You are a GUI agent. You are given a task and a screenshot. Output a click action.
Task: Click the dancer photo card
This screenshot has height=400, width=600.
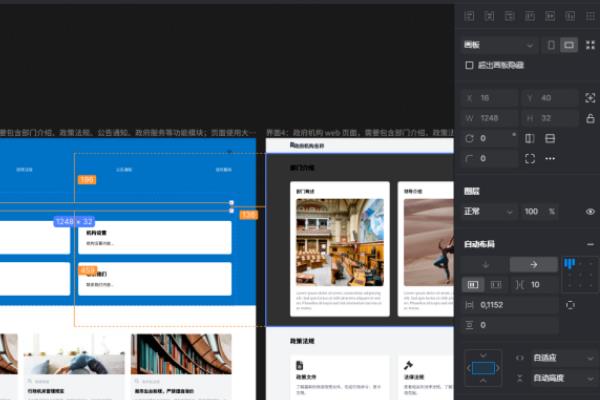[429, 242]
